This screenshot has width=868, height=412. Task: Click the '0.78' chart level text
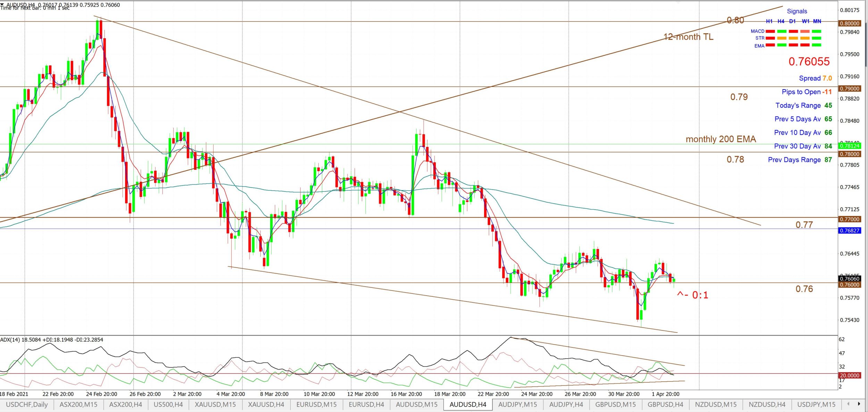[x=735, y=159]
